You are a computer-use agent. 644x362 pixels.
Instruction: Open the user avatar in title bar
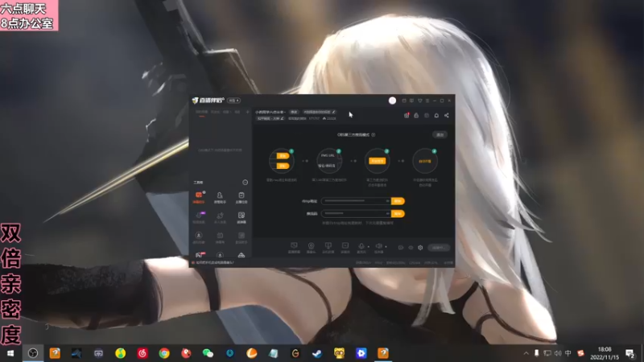(x=392, y=101)
